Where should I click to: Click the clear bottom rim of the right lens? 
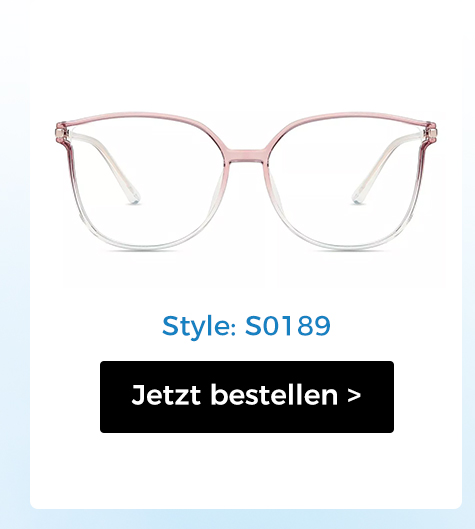[347, 248]
